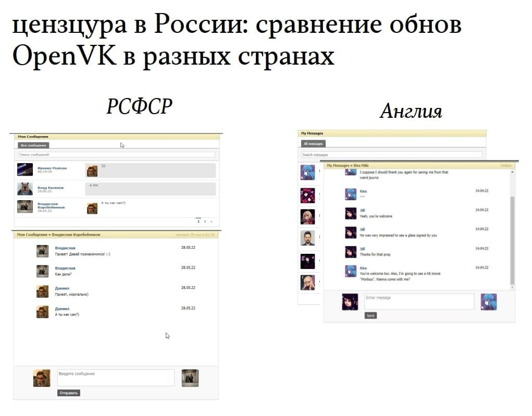Viewport: 532px width, 416px height.
Task: Click 'My Messages' in the Kira Miki breadcrumb
Action: pos(338,165)
